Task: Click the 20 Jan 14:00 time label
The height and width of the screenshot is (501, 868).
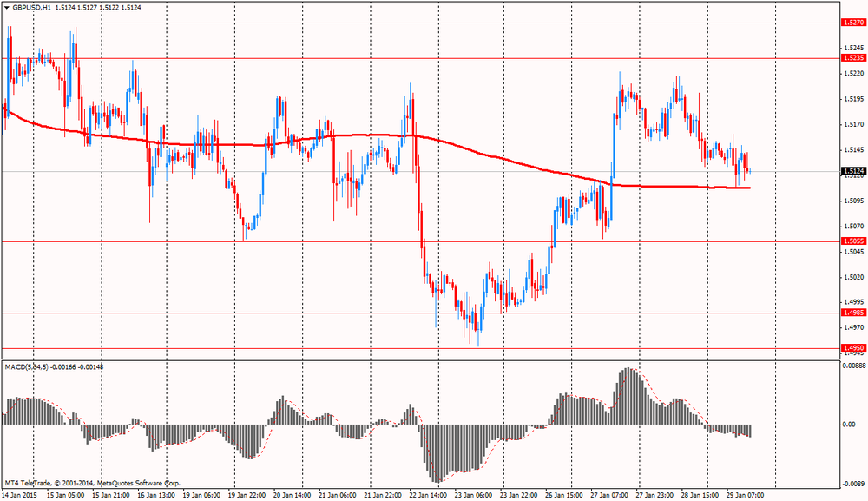Action: [293, 496]
